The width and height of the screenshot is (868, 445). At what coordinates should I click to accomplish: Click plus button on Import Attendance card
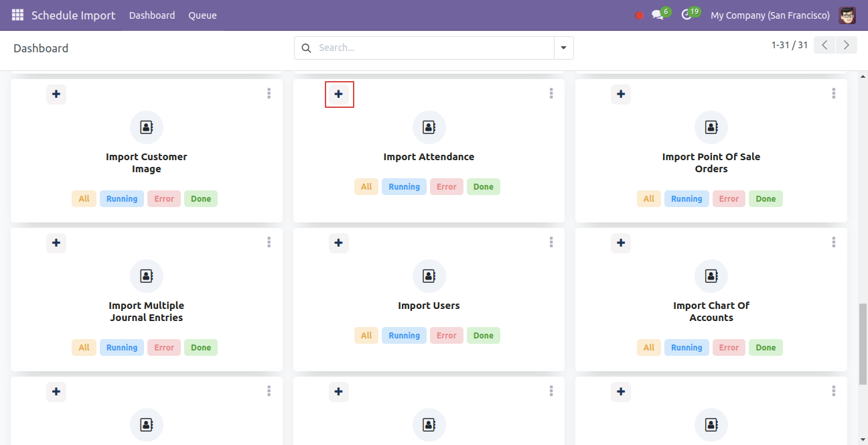click(x=339, y=94)
